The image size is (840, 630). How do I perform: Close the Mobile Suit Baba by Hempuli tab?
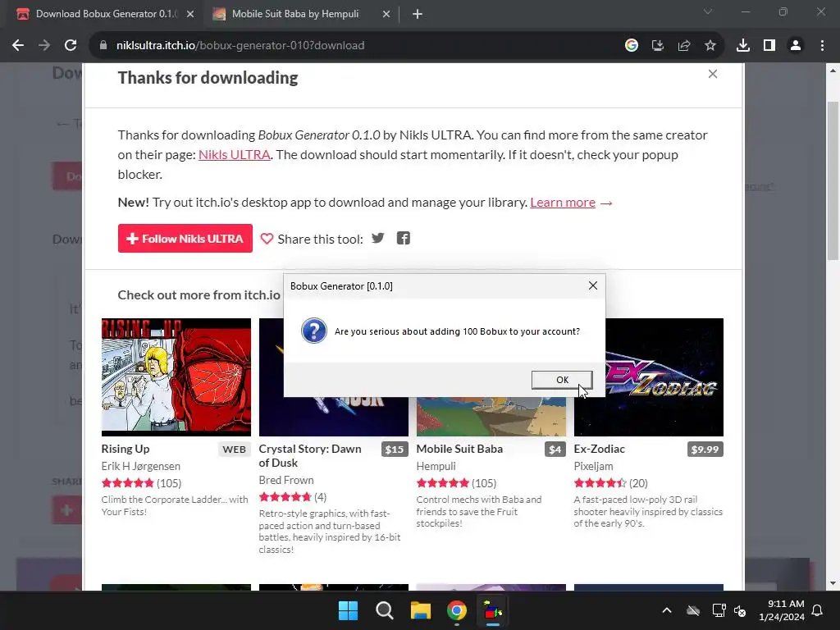(x=386, y=14)
